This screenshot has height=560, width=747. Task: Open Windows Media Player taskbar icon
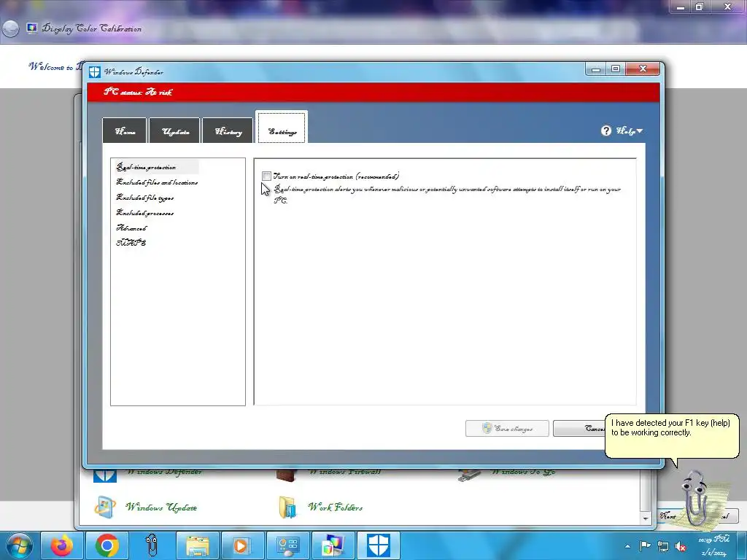tap(241, 545)
